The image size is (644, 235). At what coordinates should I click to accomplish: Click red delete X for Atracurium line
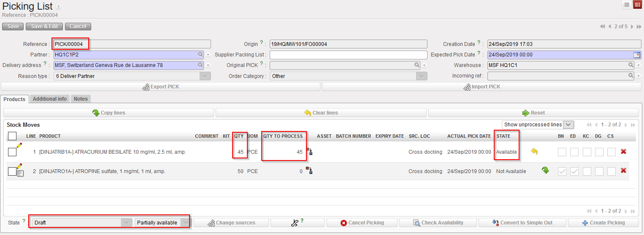(x=623, y=152)
